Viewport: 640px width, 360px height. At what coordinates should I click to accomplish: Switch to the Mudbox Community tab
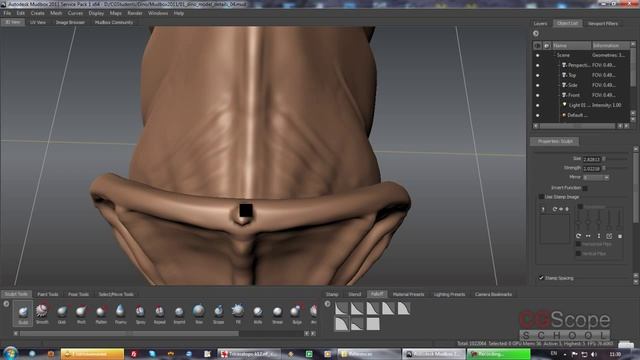pyautogui.click(x=114, y=22)
